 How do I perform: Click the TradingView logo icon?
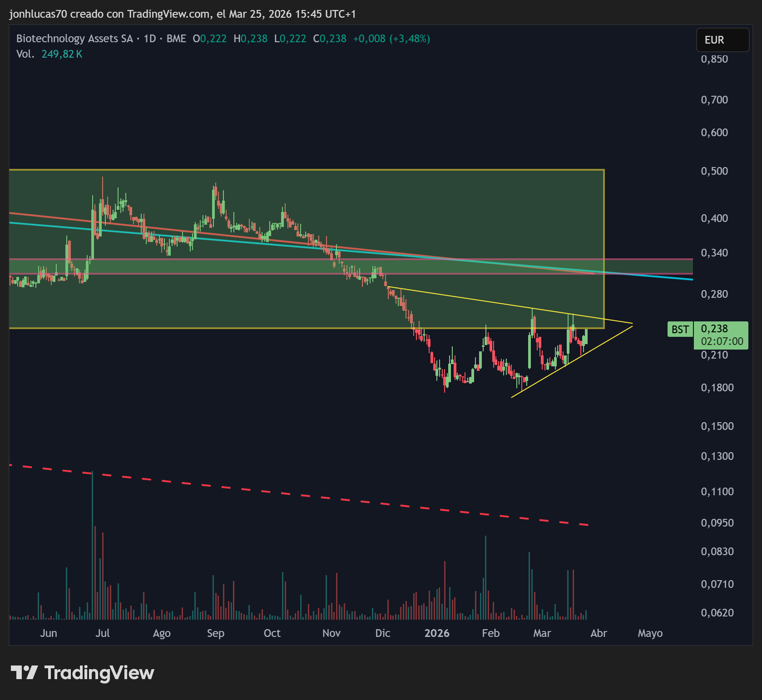[24, 672]
